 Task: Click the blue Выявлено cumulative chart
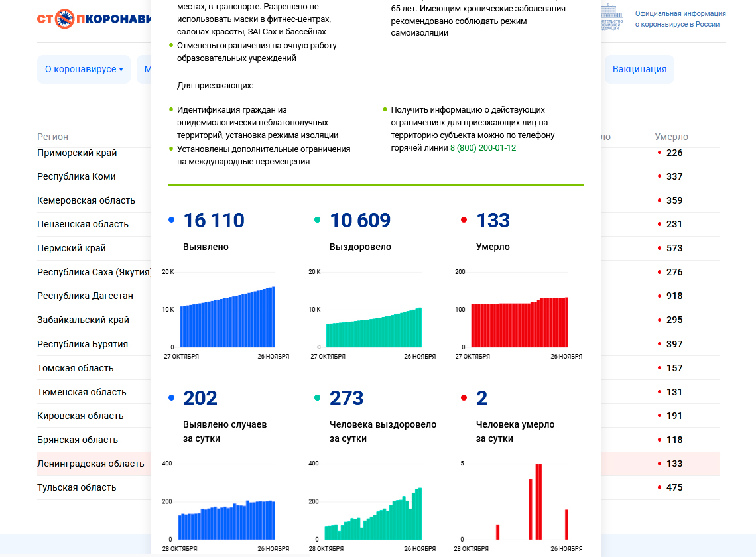coord(227,318)
